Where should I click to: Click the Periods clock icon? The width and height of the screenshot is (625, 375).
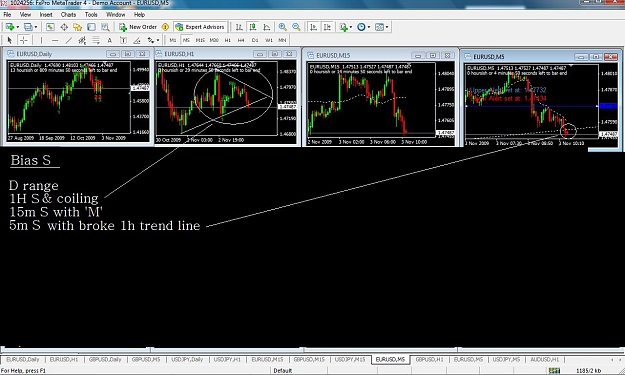pyautogui.click(x=362, y=27)
